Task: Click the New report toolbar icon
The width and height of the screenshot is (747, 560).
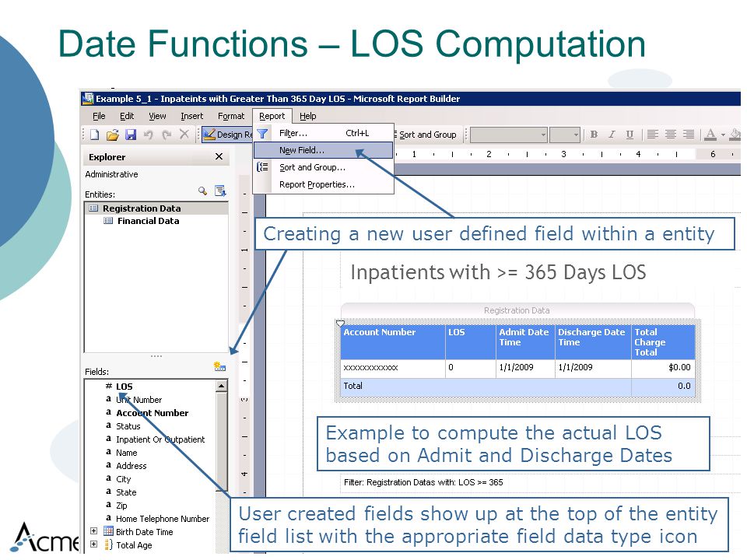Action: click(x=94, y=135)
